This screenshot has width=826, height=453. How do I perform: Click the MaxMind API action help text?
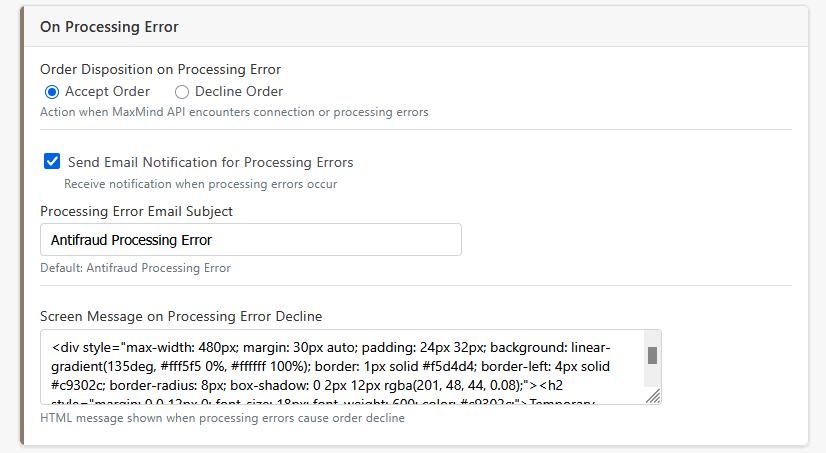pyautogui.click(x=234, y=112)
